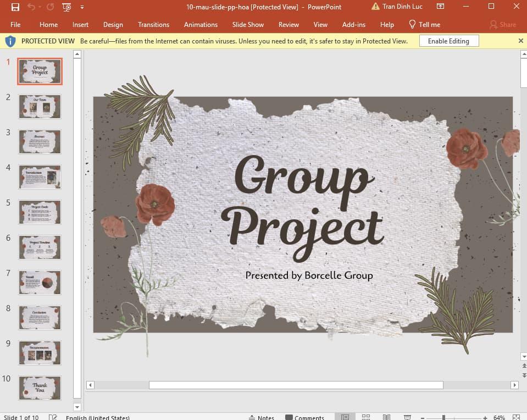Start slideshow from the Quick Access Toolbar
Image resolution: width=527 pixels, height=420 pixels.
(x=65, y=7)
